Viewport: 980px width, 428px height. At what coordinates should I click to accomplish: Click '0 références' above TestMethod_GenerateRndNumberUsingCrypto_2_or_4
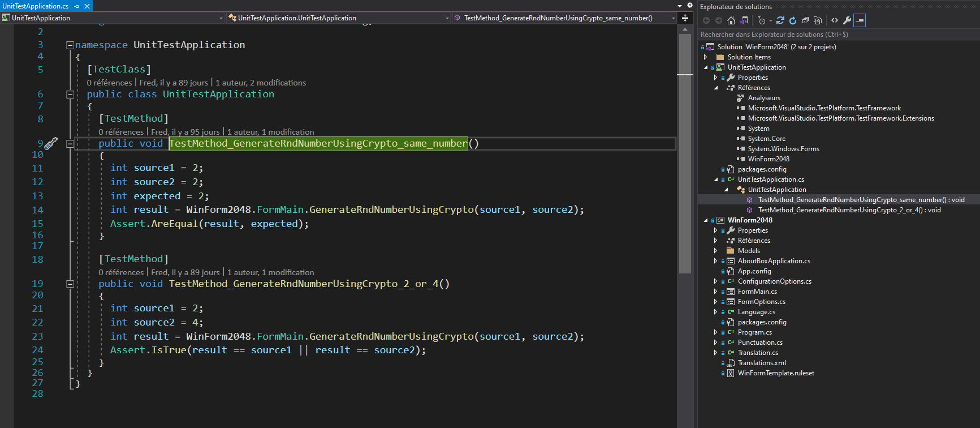[x=121, y=272]
